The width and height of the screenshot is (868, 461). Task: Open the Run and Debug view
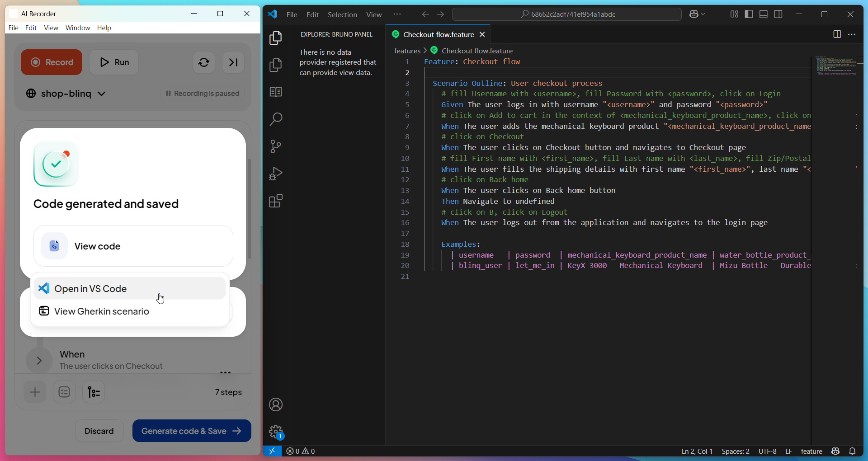click(275, 174)
